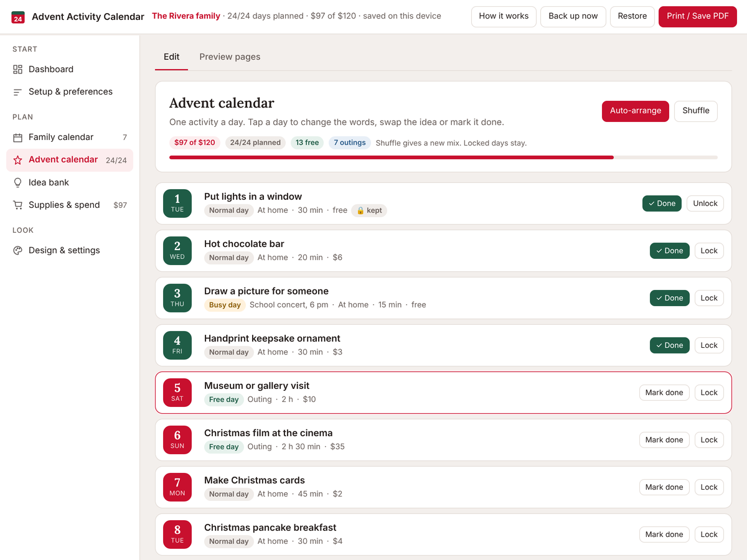747x560 pixels.
Task: Switch to the Edit tab
Action: tap(171, 57)
